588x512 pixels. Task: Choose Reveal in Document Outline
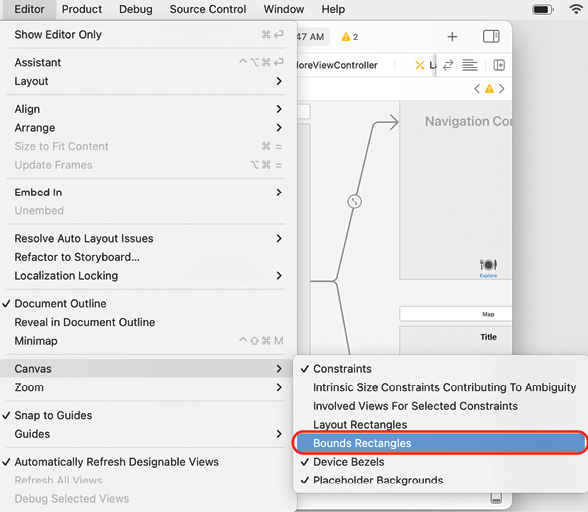(148, 322)
